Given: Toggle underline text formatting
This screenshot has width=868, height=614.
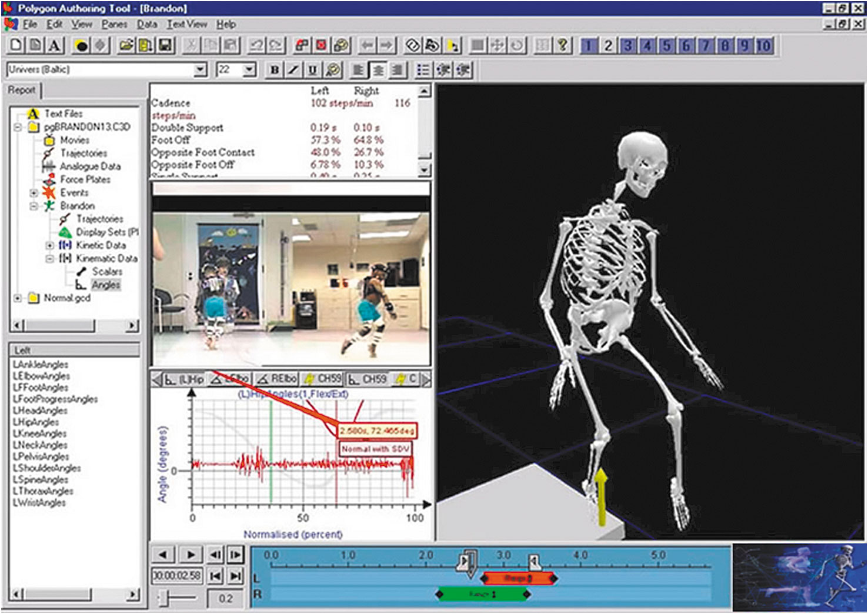Looking at the screenshot, I should 312,70.
